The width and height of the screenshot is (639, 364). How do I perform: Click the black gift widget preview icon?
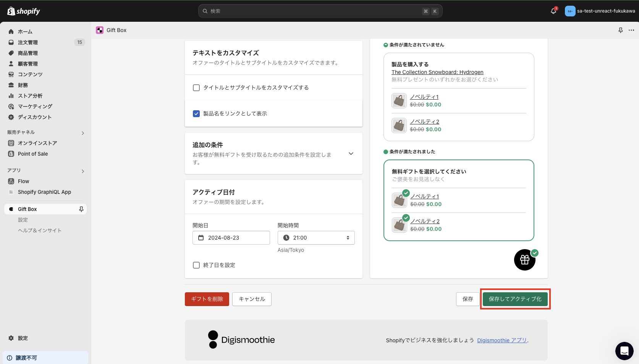524,259
